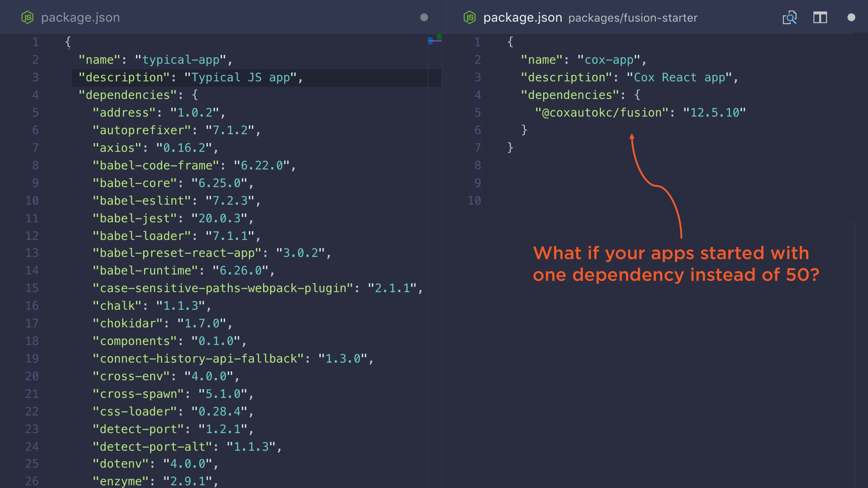Click the "case-sensitive-paths-webpack-plugin" entry

[x=223, y=288]
